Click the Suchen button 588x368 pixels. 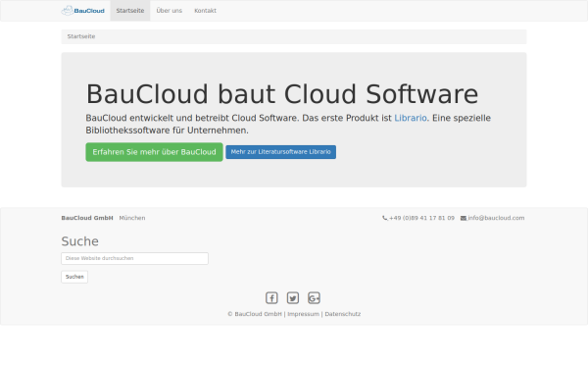pyautogui.click(x=74, y=277)
